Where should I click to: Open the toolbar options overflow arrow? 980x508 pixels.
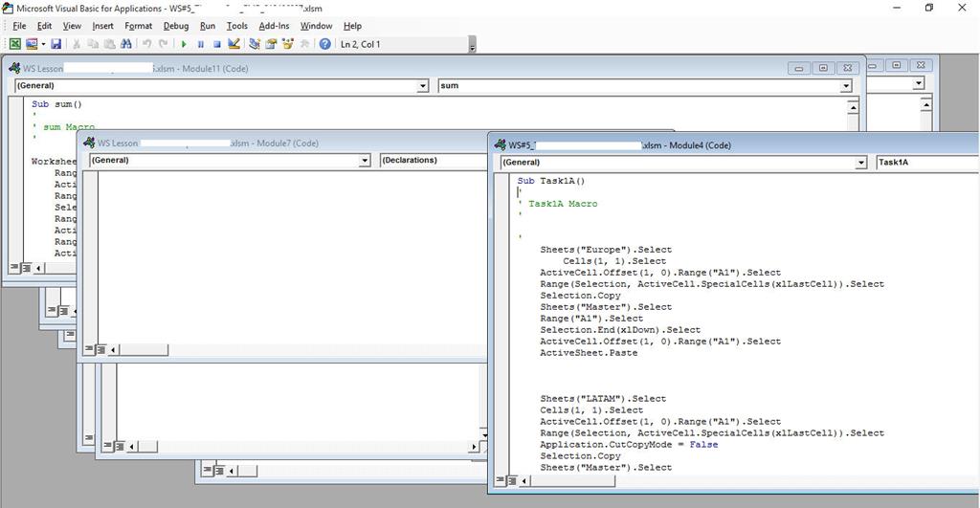pyautogui.click(x=473, y=46)
